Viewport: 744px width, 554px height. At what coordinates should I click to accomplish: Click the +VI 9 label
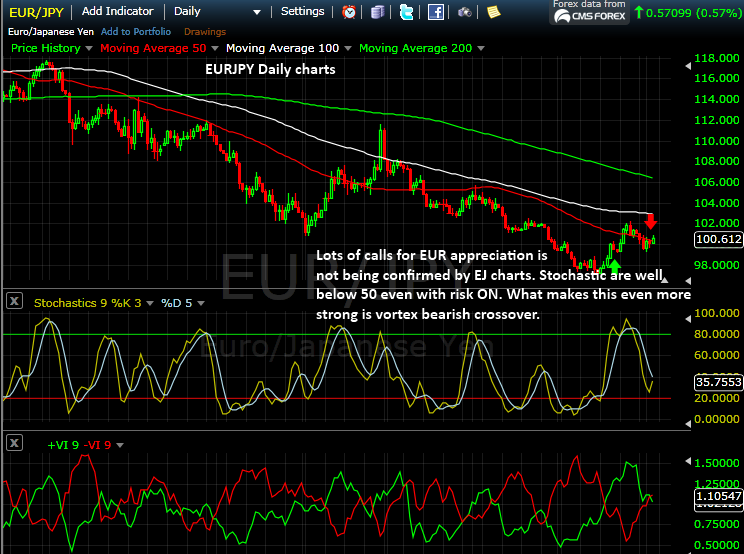pos(63,445)
